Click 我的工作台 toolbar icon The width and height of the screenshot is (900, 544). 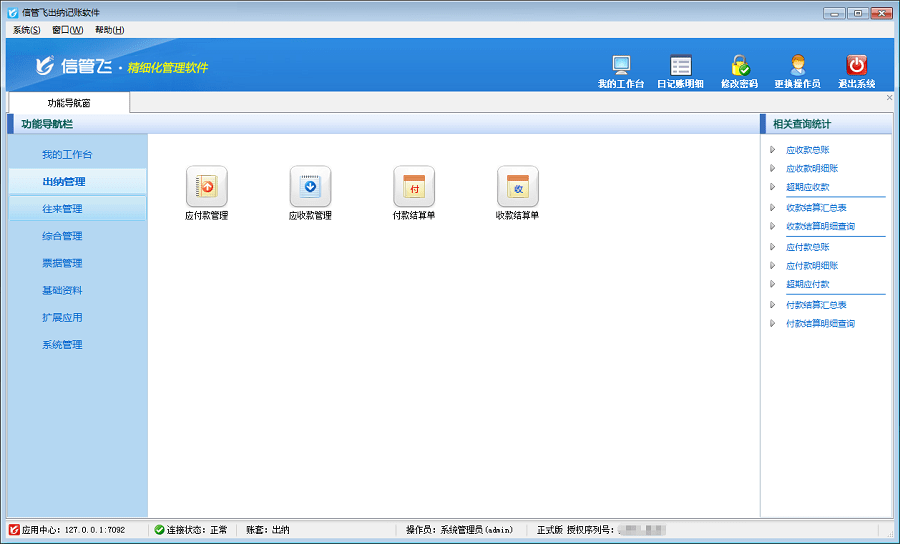tap(621, 65)
